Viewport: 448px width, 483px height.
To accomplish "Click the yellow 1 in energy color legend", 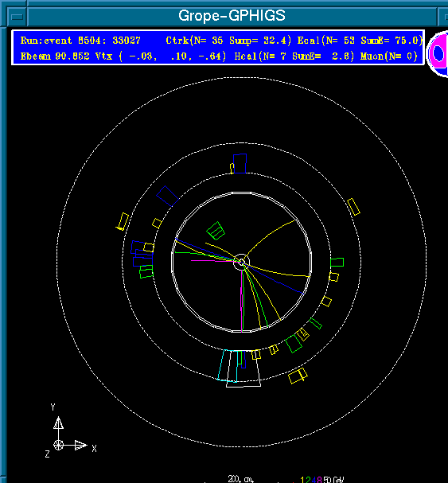I will (302, 480).
